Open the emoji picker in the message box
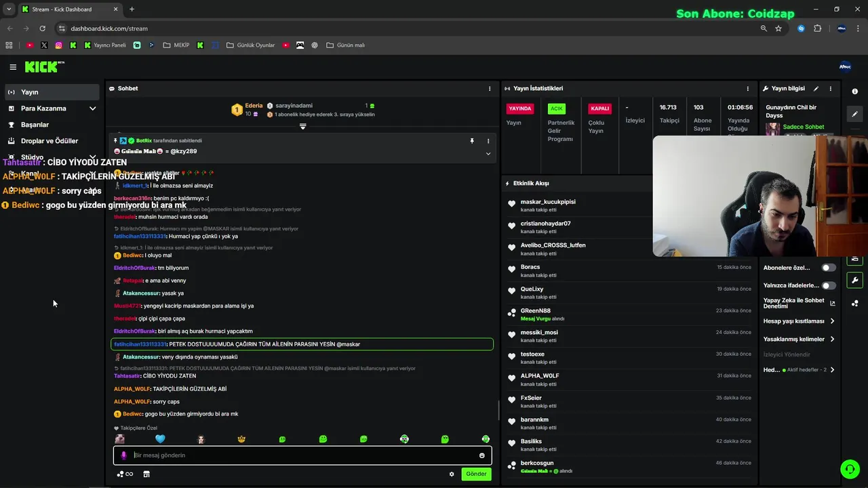This screenshot has height=488, width=868. click(x=482, y=455)
